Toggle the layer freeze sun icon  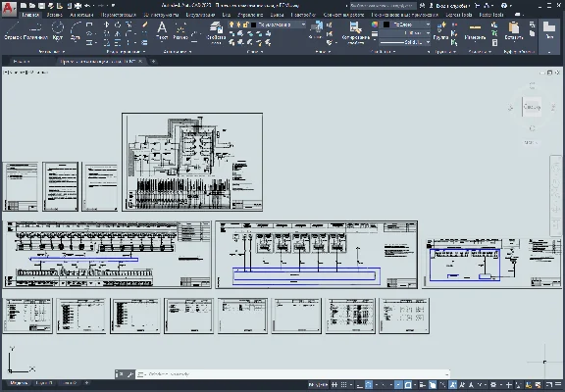tap(238, 24)
